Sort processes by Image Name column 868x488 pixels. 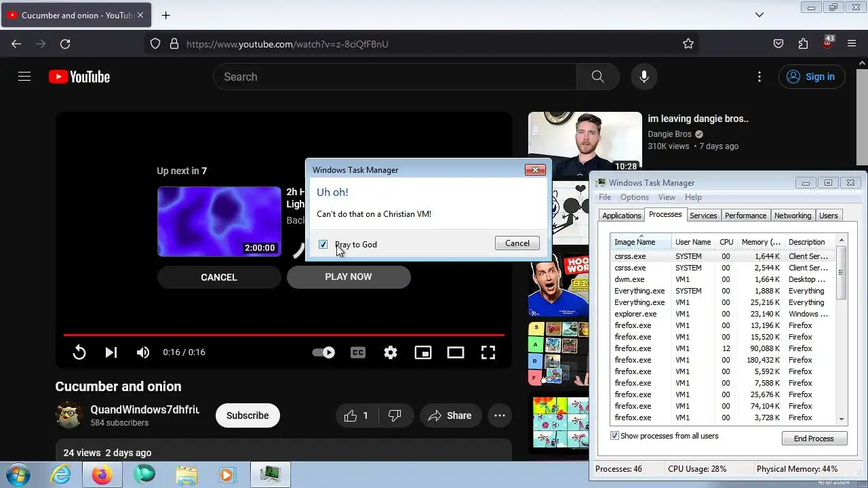pyautogui.click(x=642, y=242)
